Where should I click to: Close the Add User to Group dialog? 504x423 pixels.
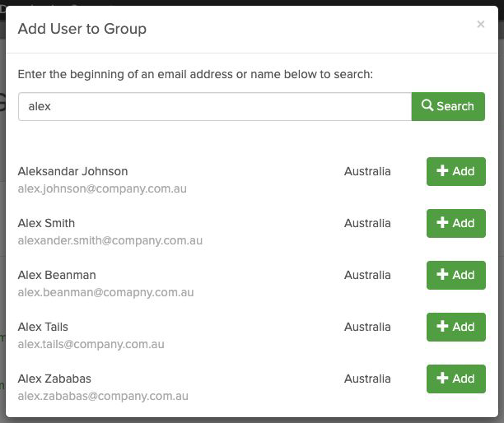point(481,25)
